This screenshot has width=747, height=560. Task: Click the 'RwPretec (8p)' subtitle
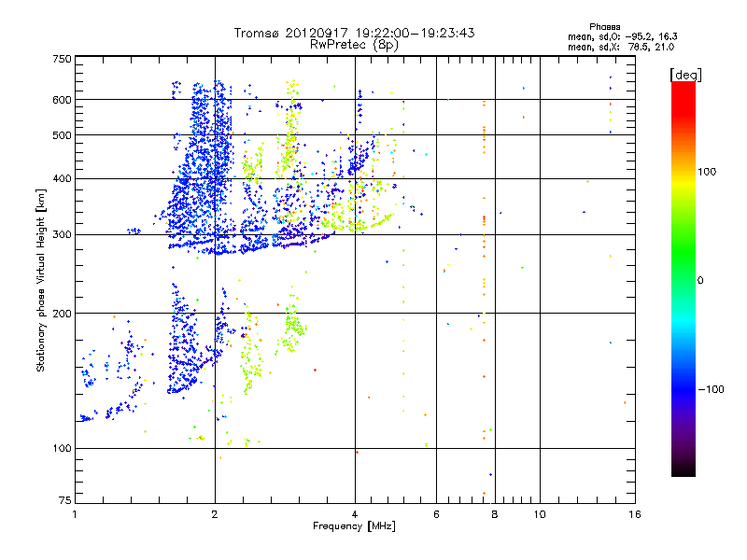354,45
